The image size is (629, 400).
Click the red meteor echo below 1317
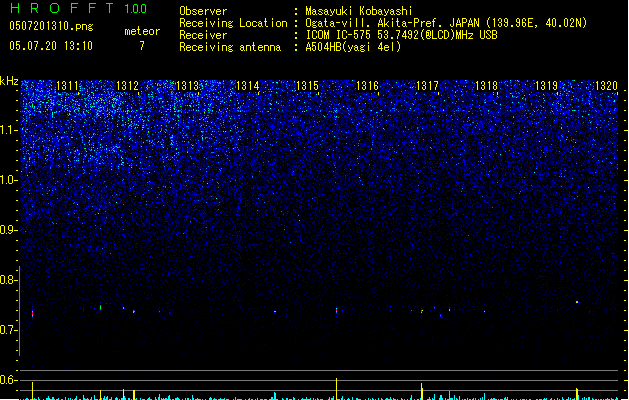point(422,311)
